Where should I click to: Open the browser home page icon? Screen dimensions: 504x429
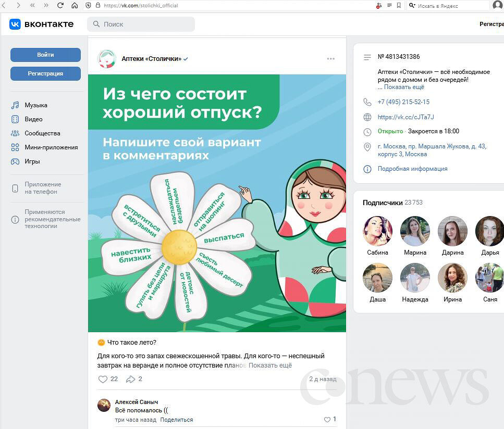[75, 5]
